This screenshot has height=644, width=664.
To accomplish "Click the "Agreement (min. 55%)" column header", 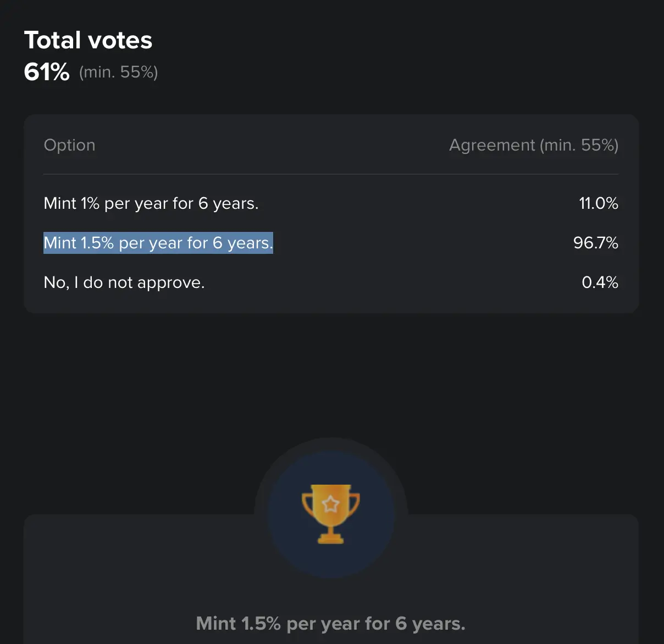I will tap(533, 145).
